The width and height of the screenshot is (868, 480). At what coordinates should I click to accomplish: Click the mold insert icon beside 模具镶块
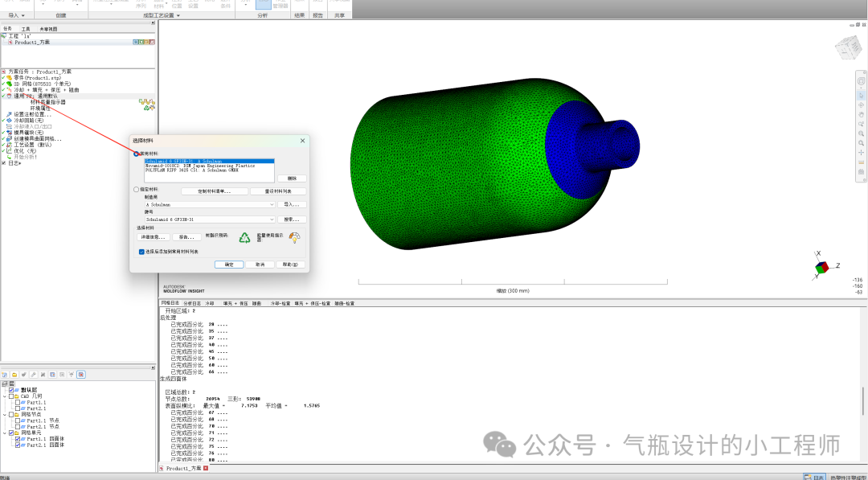10,133
